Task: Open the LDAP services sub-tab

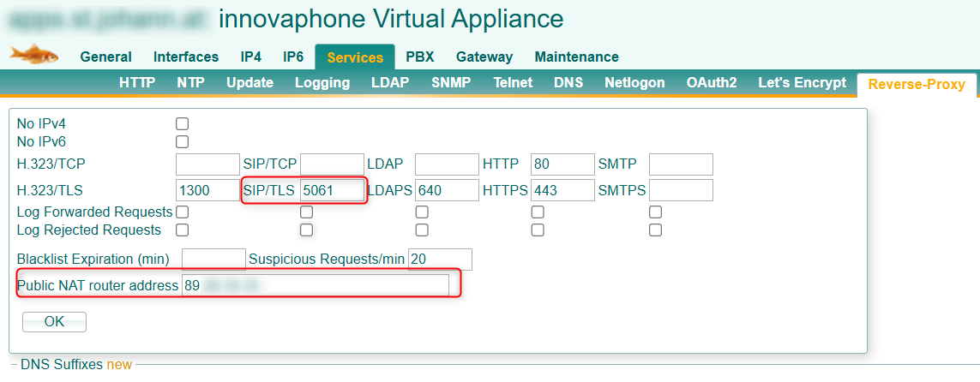Action: click(x=390, y=83)
